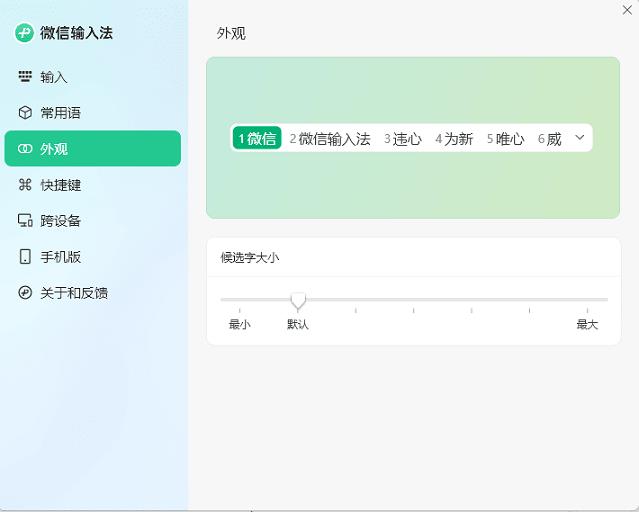Click the WeChat Input logo icon
The height and width of the screenshot is (512, 639).
24,33
